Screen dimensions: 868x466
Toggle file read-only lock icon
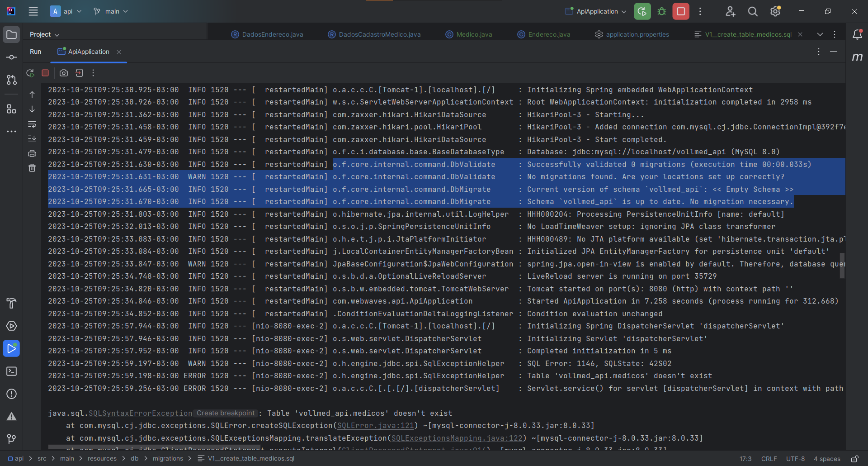(x=854, y=459)
